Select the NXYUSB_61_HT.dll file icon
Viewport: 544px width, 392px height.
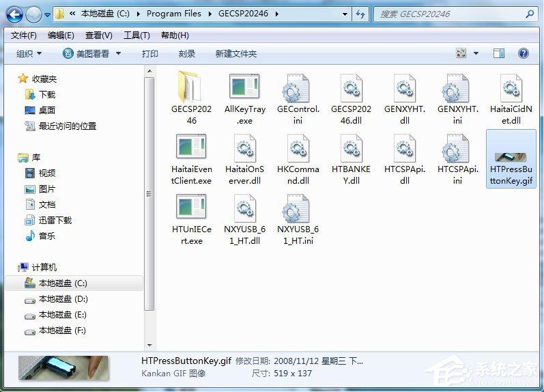pyautogui.click(x=244, y=208)
